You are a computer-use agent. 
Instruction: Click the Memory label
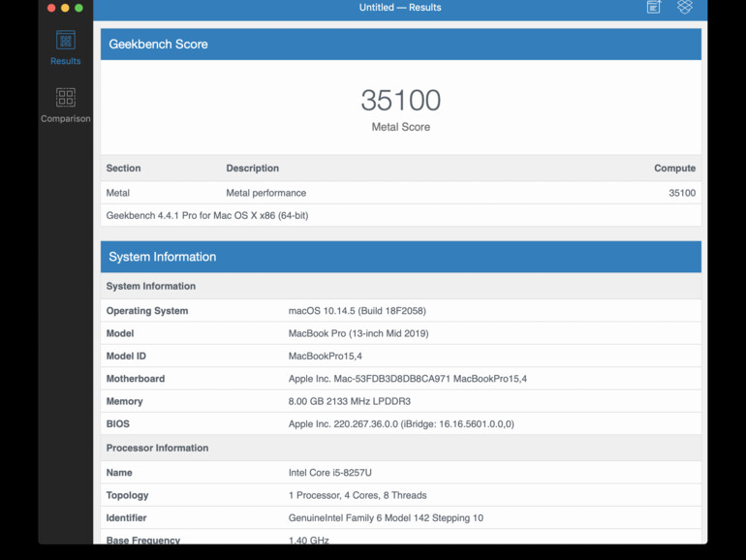[124, 401]
